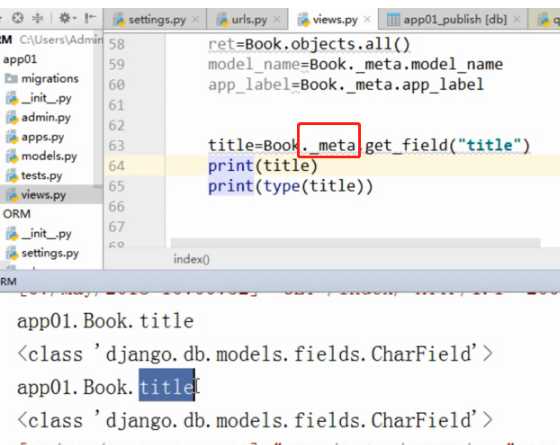This screenshot has width=560, height=445.
Task: Click first CharField class output line
Action: pos(255,354)
